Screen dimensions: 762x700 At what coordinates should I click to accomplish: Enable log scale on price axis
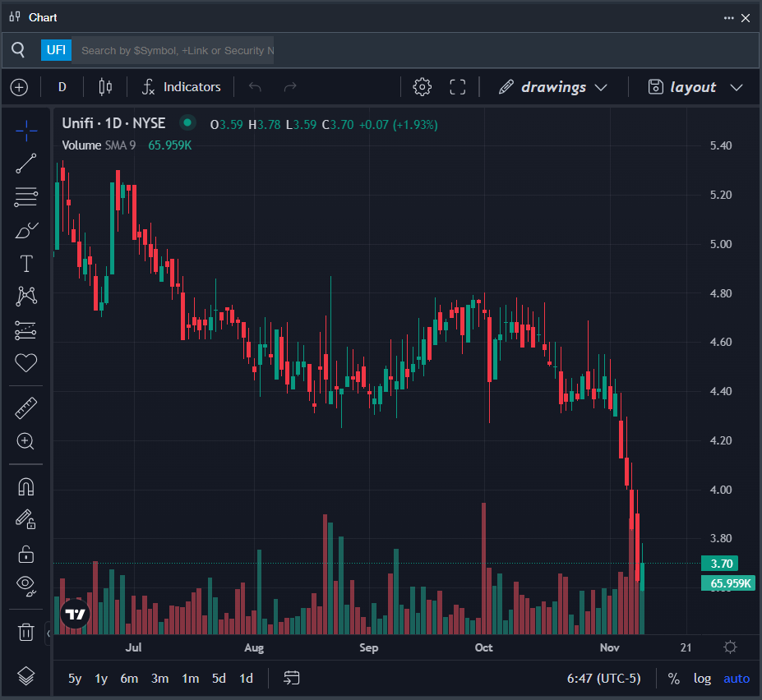click(x=702, y=679)
